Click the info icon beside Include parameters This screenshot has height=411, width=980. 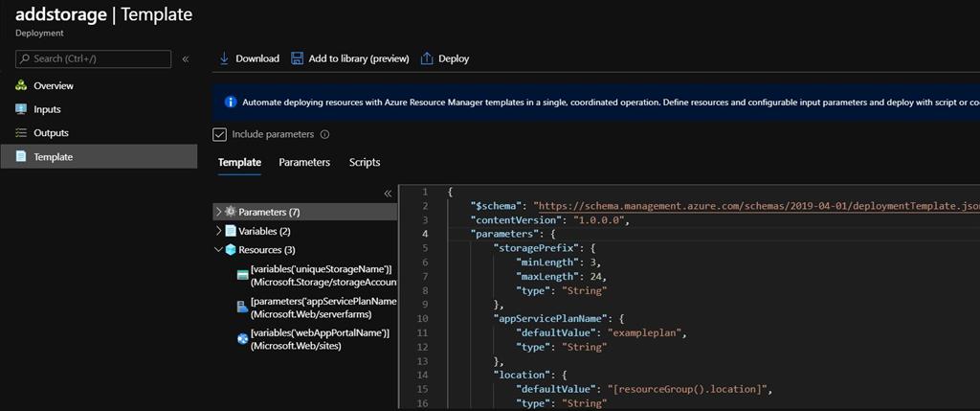tap(324, 134)
